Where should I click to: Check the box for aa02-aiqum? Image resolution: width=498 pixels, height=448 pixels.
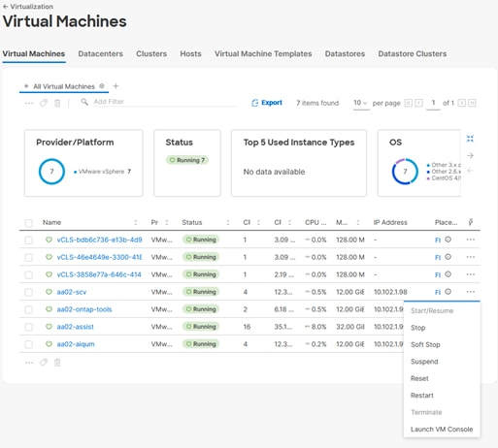tap(29, 344)
